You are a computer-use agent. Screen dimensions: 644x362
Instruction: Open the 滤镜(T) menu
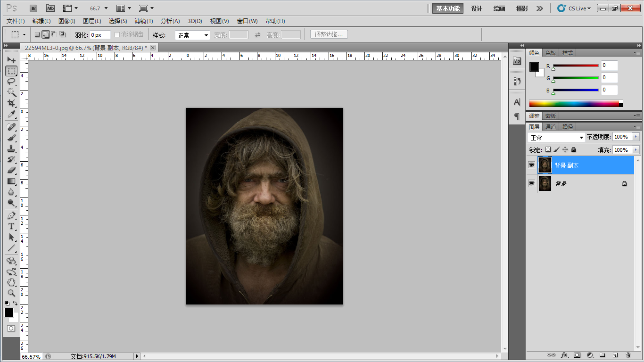[x=144, y=21]
